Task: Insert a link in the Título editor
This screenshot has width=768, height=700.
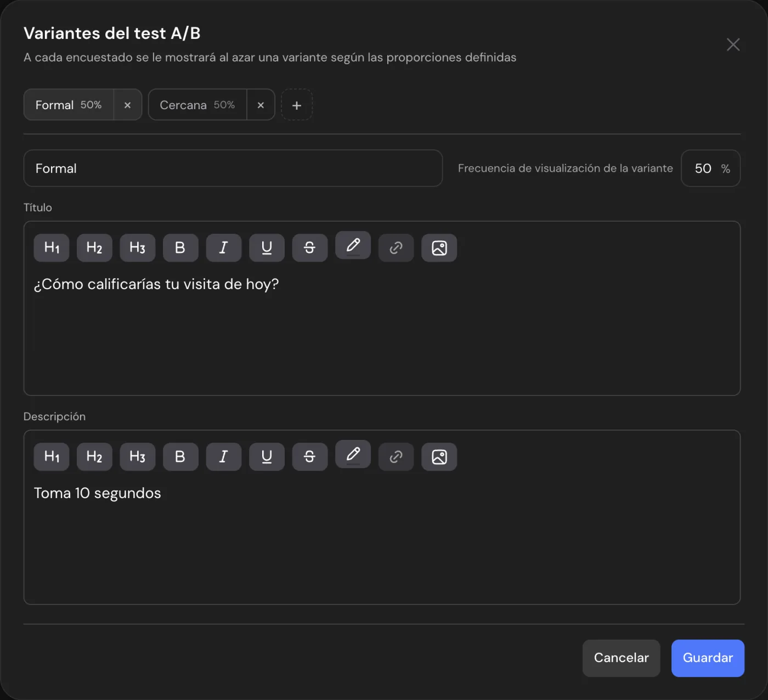Action: tap(396, 248)
